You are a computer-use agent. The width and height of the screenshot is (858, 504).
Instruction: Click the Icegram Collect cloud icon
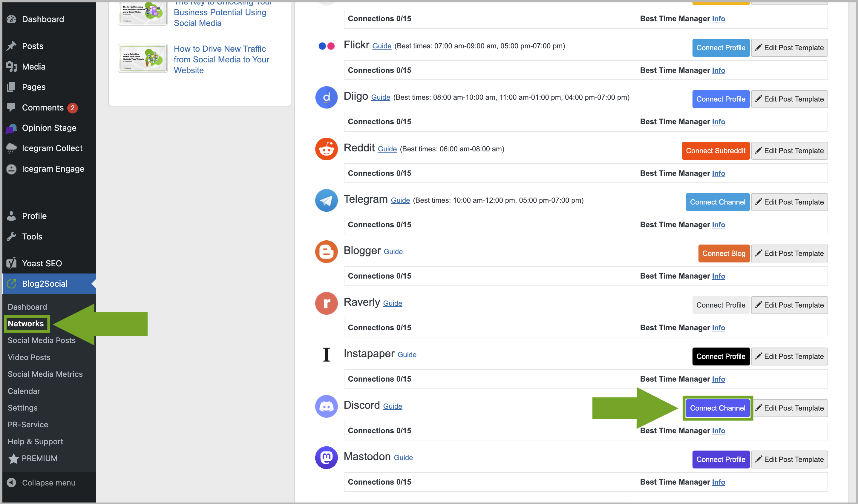(11, 148)
